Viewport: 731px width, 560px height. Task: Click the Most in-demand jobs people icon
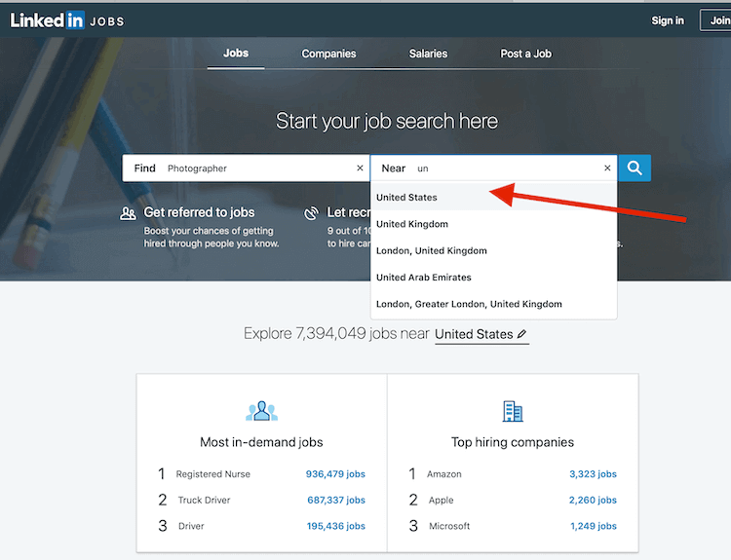click(x=261, y=411)
